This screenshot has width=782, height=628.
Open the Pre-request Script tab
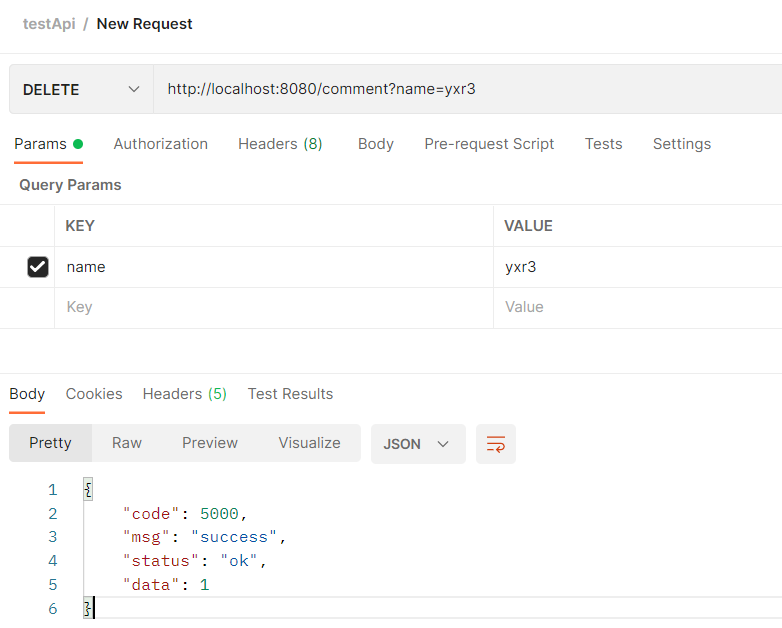point(489,144)
